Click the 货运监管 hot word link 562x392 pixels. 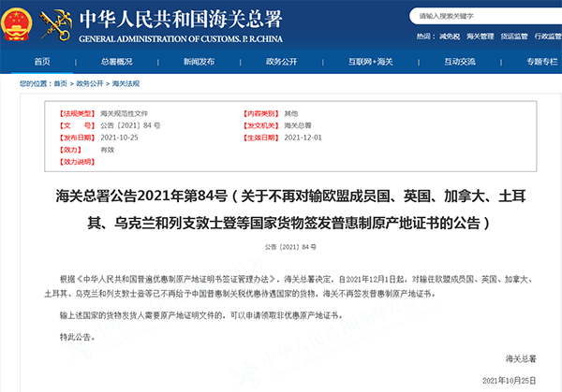point(513,36)
